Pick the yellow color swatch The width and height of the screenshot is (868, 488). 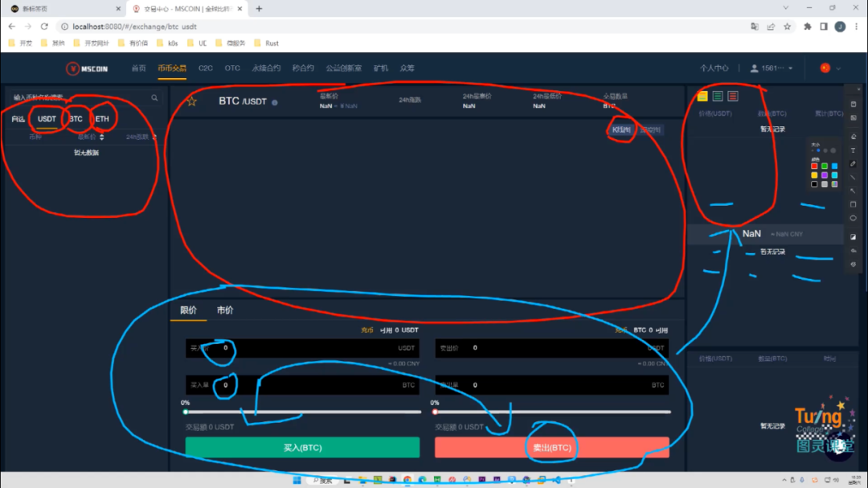click(x=814, y=175)
